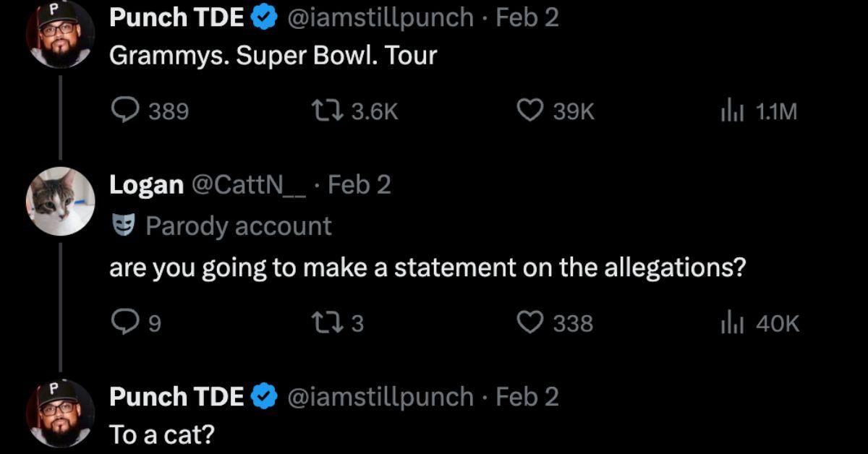This screenshot has width=868, height=454.
Task: Like the Grammys. Super Bowl. Tour tweet
Action: point(530,111)
